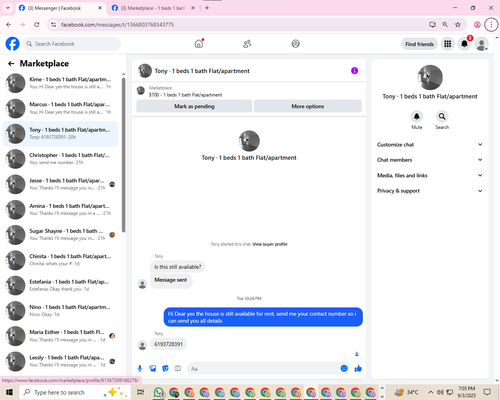500x400 pixels.
Task: Expand Privacy & support section
Action: (x=430, y=191)
